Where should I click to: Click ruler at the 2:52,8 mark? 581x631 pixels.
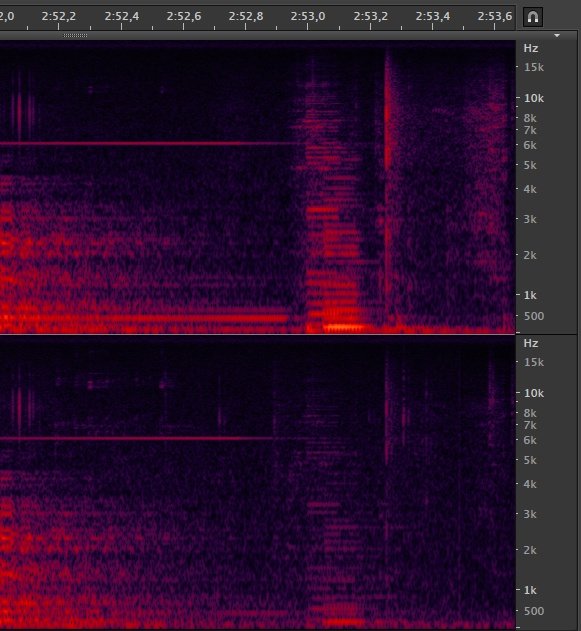coord(245,16)
